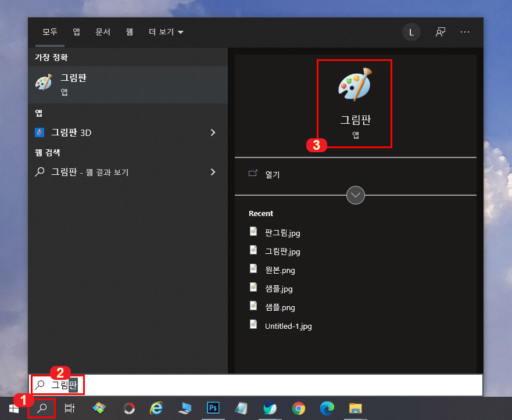
Task: Select the 그림판 3D result text
Action: (71, 132)
